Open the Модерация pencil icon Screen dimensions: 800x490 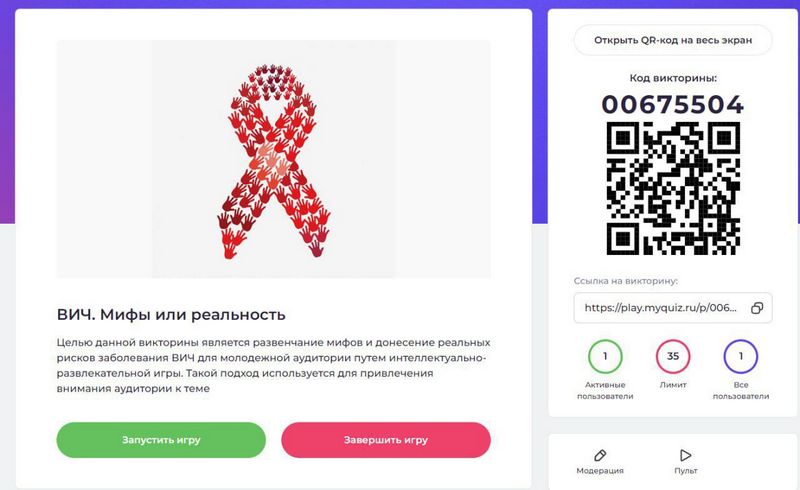(x=600, y=455)
